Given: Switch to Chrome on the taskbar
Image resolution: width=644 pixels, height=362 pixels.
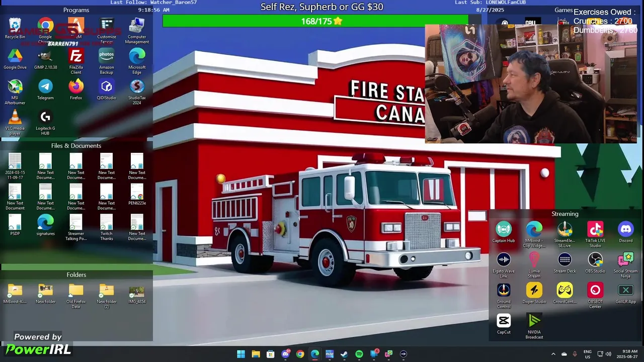Looking at the screenshot, I should click(300, 354).
